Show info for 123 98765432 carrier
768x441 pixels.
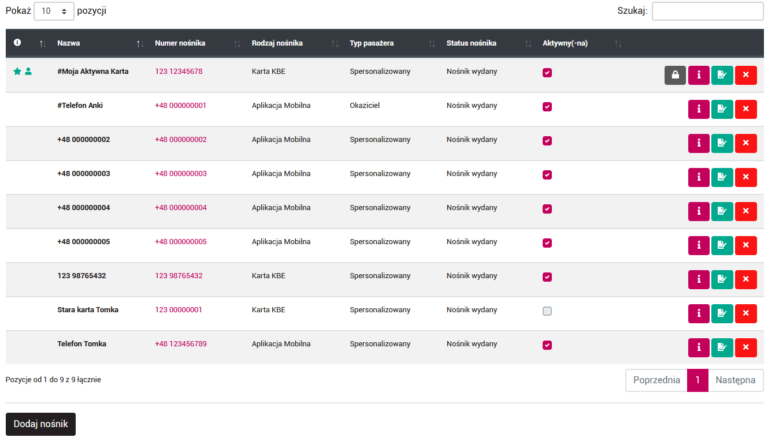(699, 280)
